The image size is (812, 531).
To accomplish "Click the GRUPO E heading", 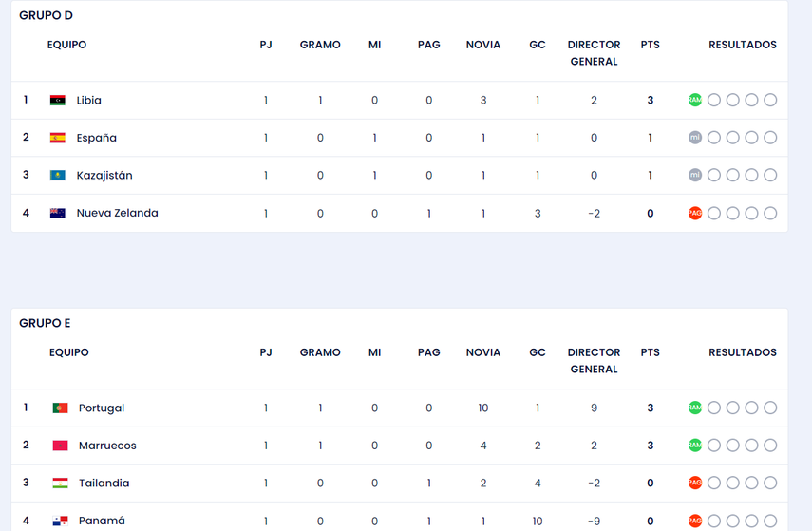I will [45, 323].
